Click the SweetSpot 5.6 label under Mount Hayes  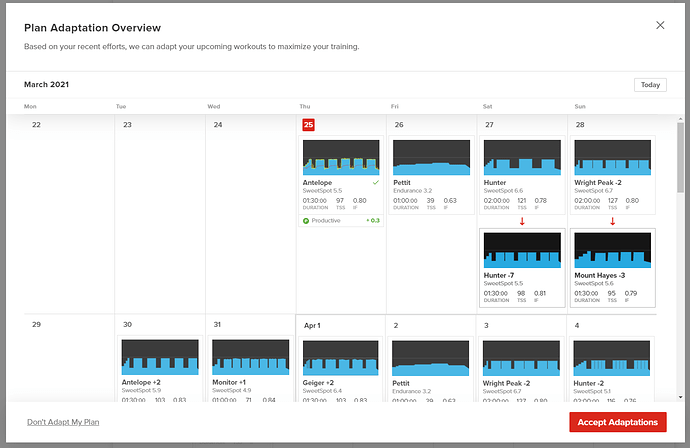594,283
